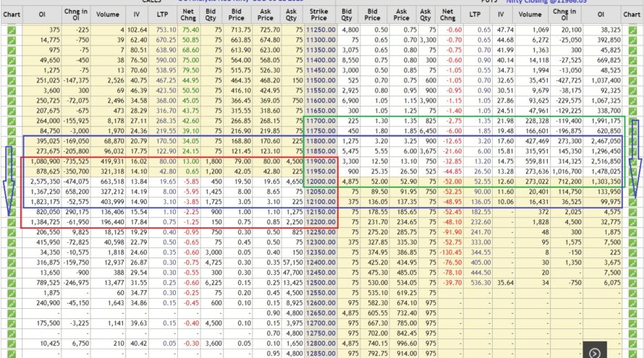The image size is (644, 358).
Task: Open calls chart icon in 11500.00 row
Action: 12,80
